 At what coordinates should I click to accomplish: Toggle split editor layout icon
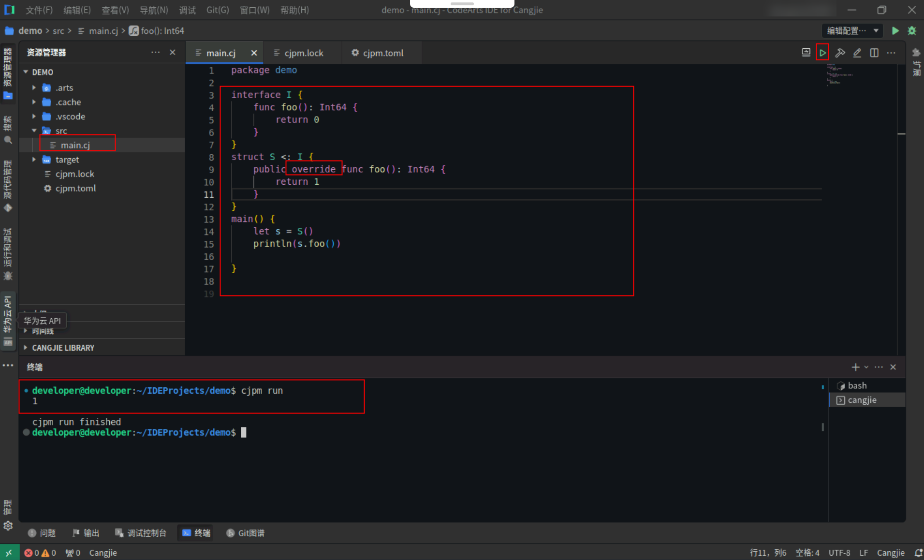pos(874,53)
